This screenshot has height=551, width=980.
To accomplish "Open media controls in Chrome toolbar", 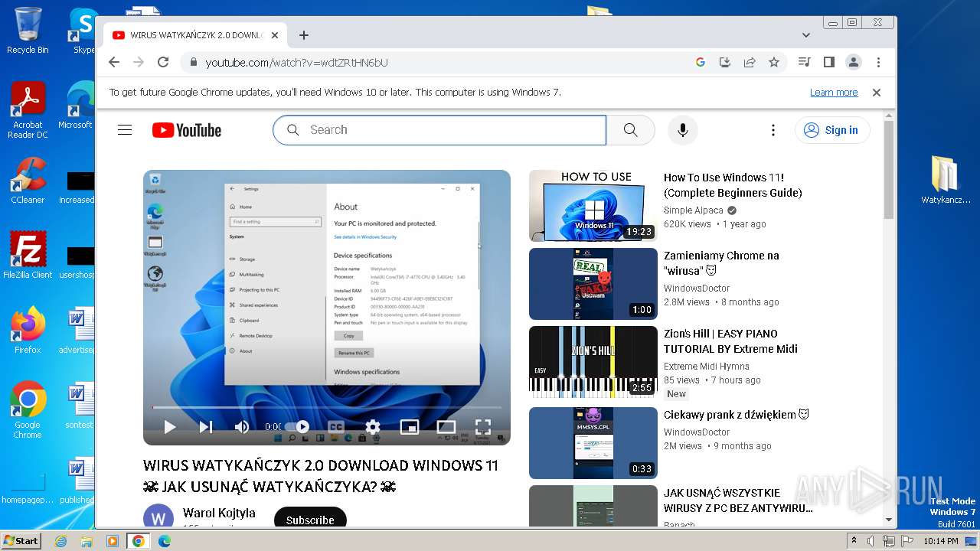I will 804,62.
